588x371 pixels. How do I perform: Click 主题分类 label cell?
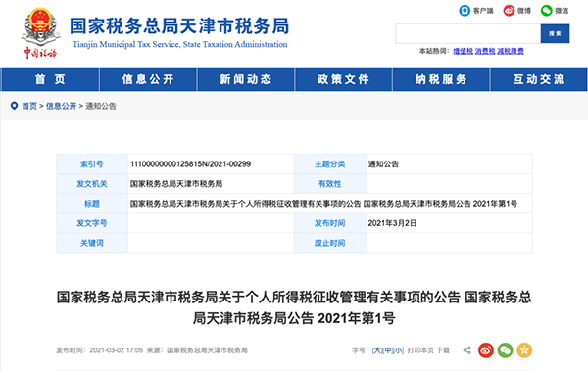click(x=330, y=164)
